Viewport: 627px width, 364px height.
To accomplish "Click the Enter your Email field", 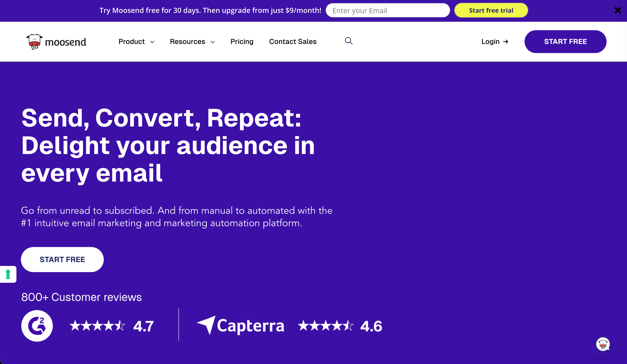I will [x=388, y=10].
